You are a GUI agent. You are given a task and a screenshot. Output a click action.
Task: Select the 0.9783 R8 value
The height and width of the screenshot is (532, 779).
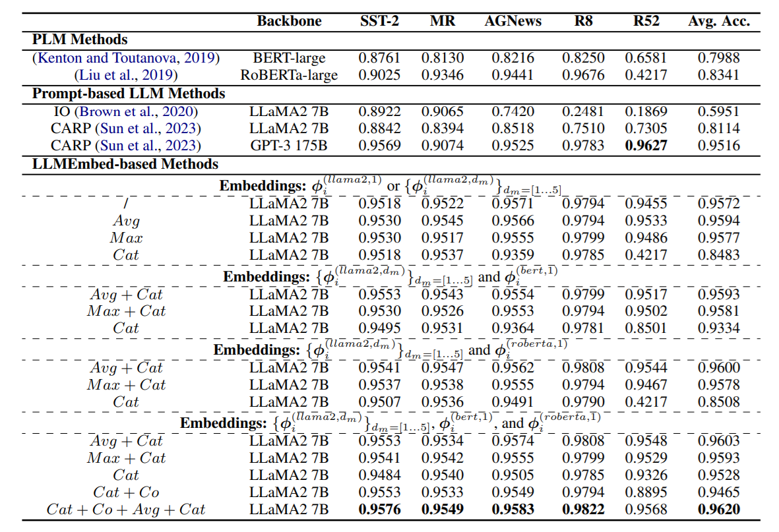click(583, 146)
